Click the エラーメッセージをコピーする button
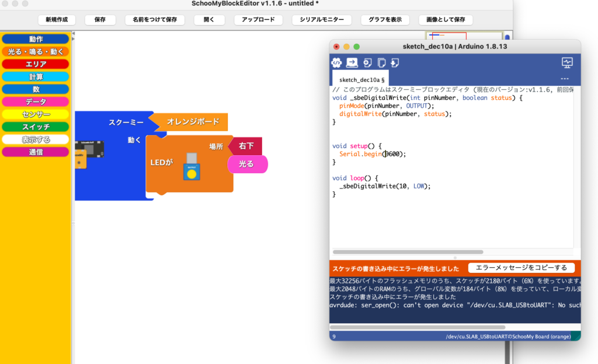Viewport: 598px width, 364px height. [x=521, y=268]
